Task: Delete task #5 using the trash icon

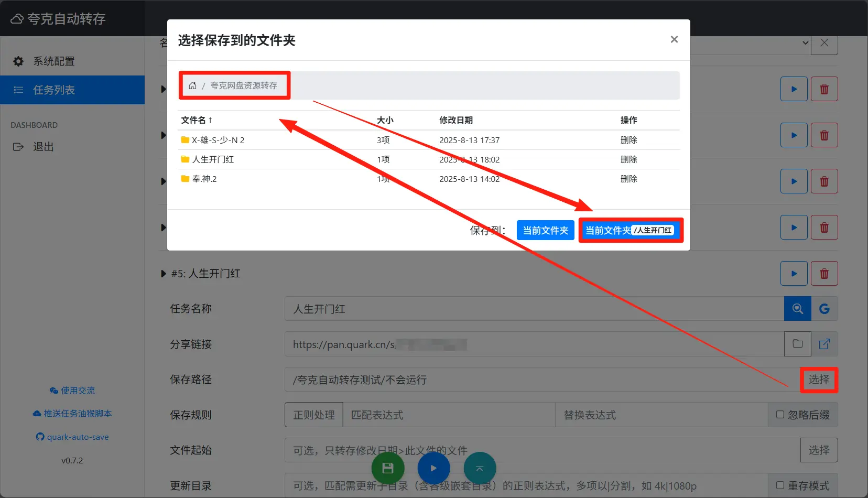Action: (824, 274)
